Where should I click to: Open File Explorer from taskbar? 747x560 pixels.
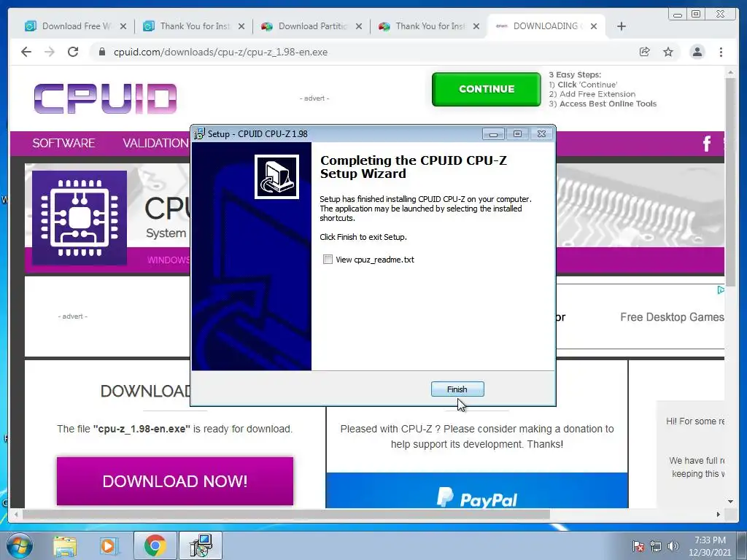(65, 545)
